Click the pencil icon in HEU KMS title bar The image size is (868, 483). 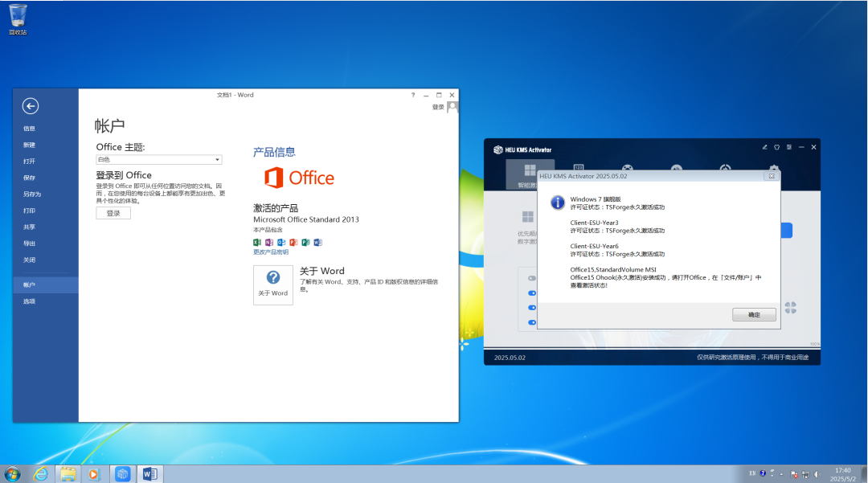[x=764, y=147]
